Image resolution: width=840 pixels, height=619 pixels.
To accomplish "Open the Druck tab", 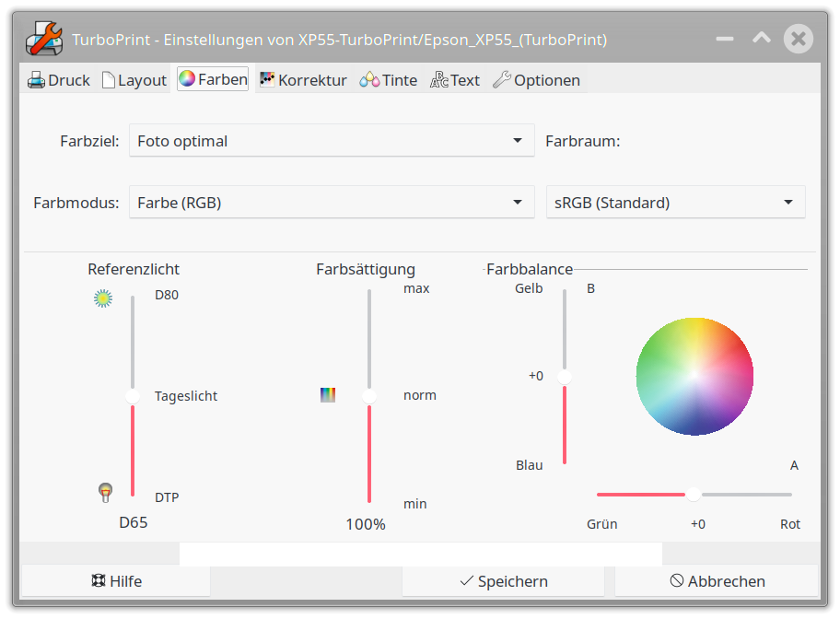I will point(59,80).
